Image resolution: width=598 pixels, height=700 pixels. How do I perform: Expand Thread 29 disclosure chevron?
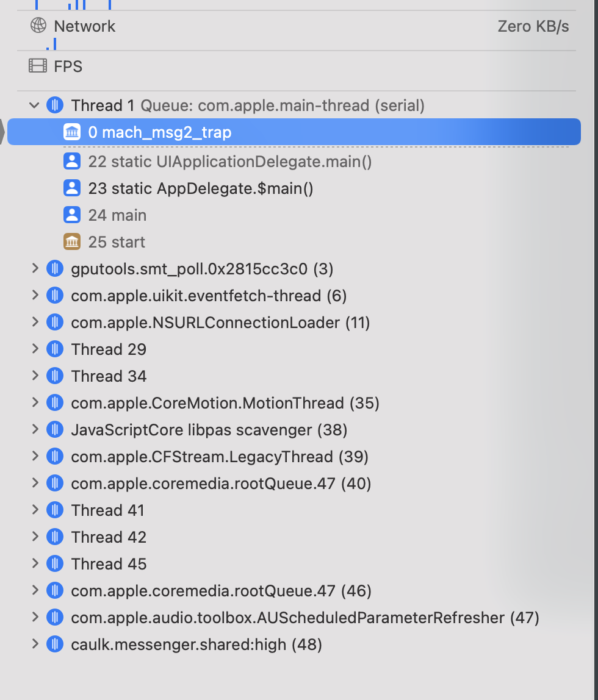[35, 349]
